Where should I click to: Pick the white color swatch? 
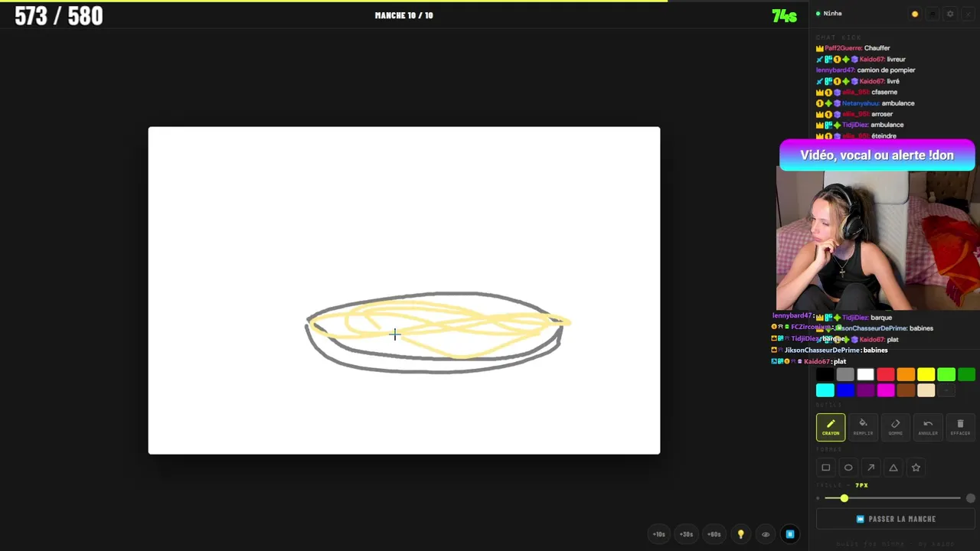[865, 374]
